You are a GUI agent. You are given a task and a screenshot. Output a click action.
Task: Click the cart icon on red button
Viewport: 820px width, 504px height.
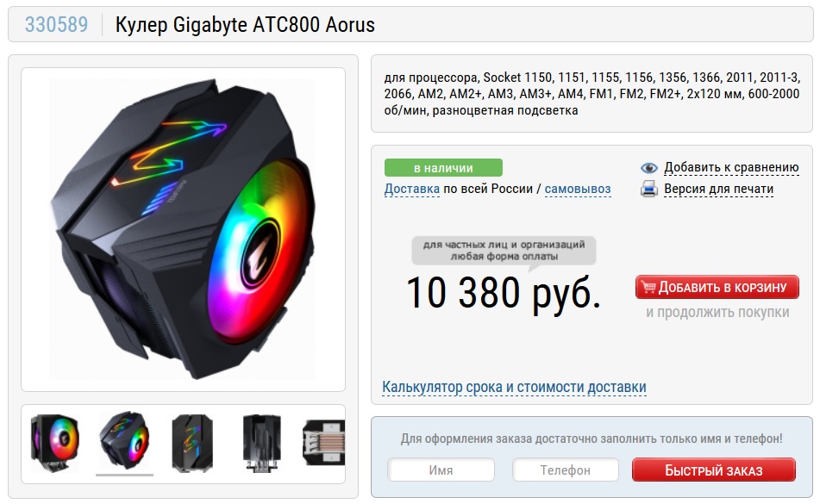[x=648, y=287]
